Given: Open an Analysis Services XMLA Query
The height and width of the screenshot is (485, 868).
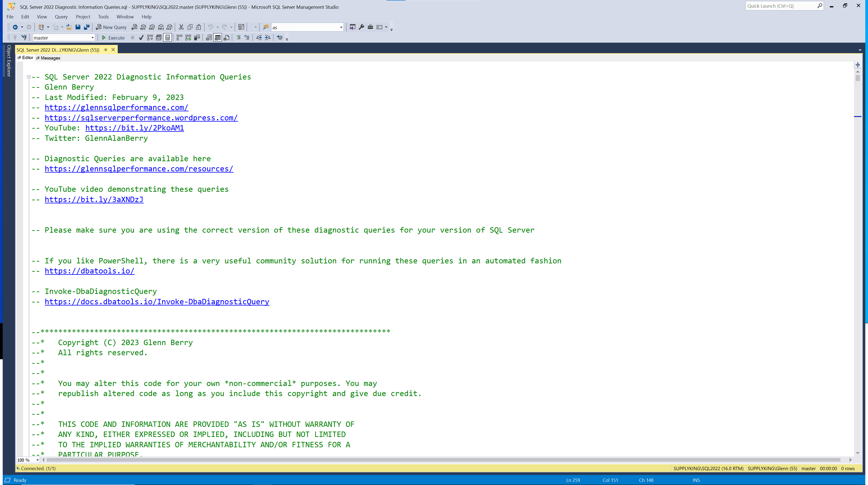Looking at the screenshot, I should (161, 27).
